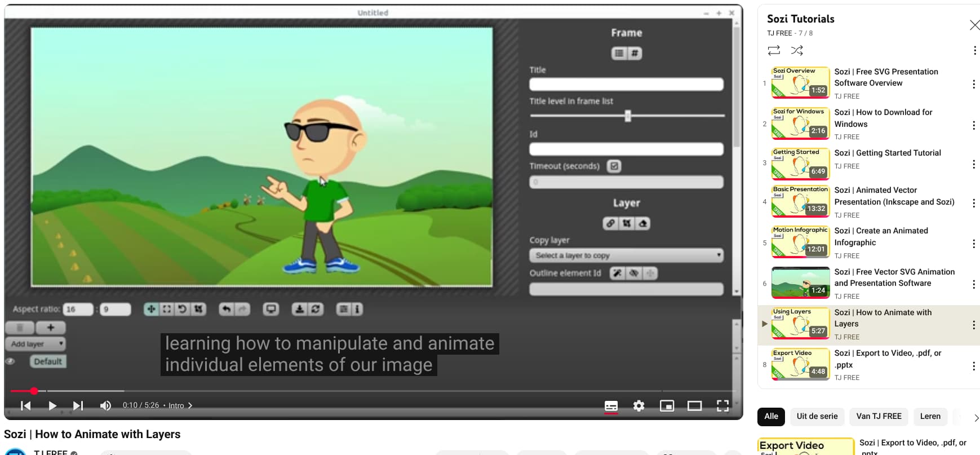Select the rotate tool in Sozi toolbar
The width and height of the screenshot is (980, 455).
[182, 309]
